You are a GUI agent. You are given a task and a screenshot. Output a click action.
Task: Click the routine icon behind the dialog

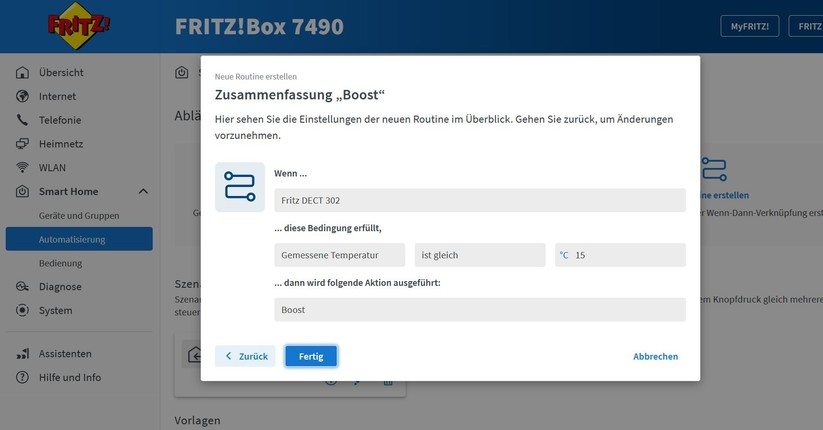pyautogui.click(x=714, y=169)
